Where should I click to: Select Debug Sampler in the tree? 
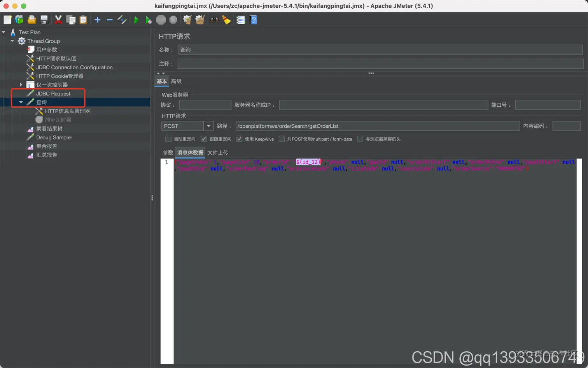(54, 137)
